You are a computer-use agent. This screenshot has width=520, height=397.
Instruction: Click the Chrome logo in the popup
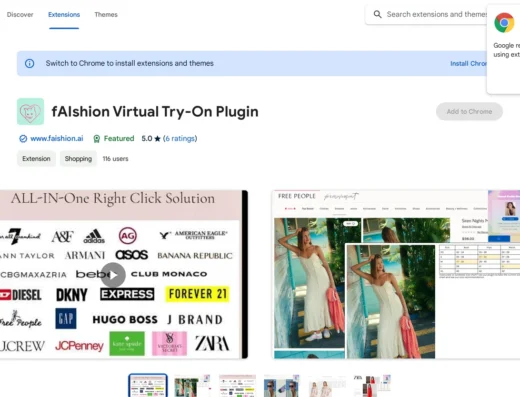click(504, 23)
